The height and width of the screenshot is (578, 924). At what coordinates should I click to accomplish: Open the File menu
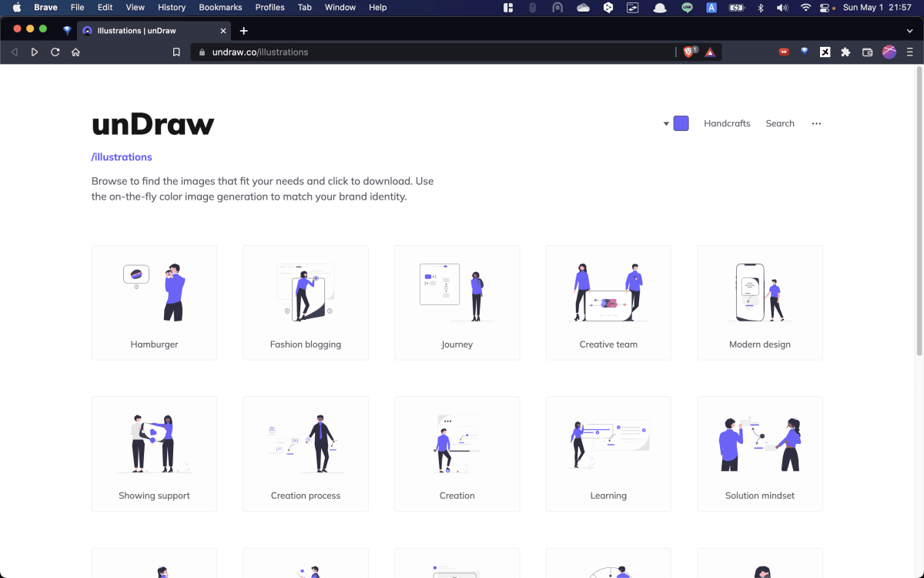(77, 8)
